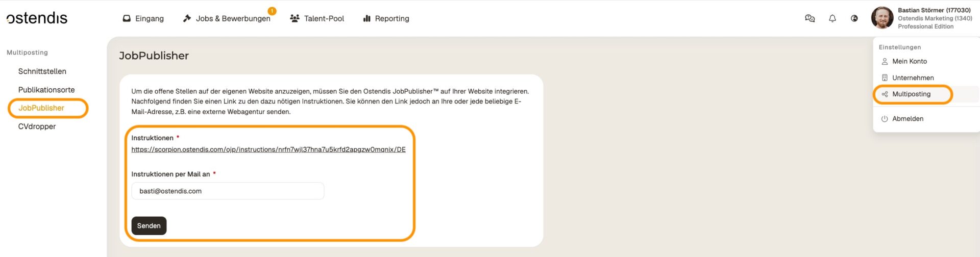The image size is (980, 257).
Task: Select Mein Konto from settings menu
Action: [909, 61]
